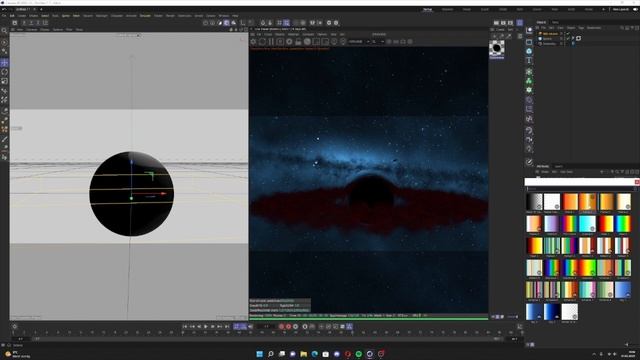Open the Cameras menu in viewport

31,29
